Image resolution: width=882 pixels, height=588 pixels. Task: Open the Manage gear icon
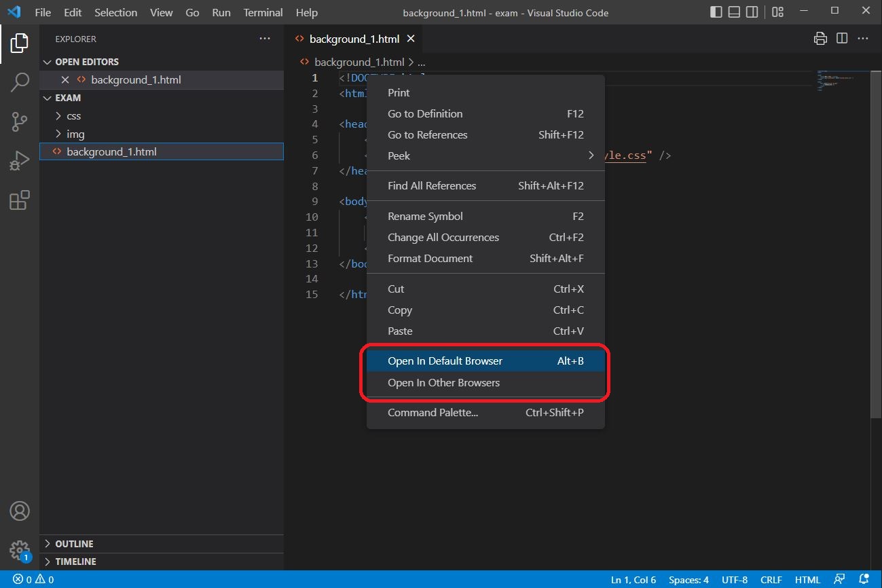coord(20,550)
